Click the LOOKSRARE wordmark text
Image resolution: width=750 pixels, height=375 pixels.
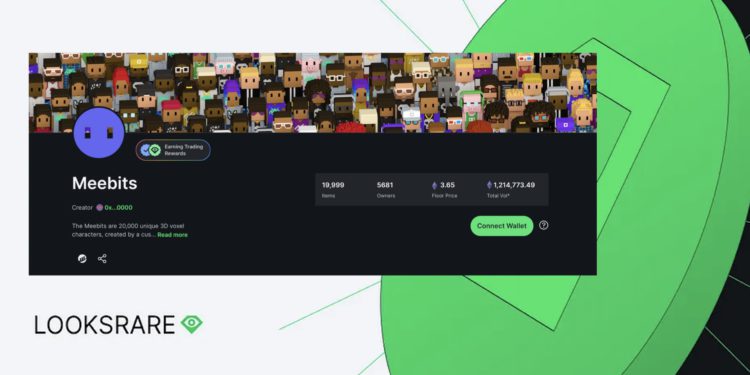pyautogui.click(x=105, y=325)
